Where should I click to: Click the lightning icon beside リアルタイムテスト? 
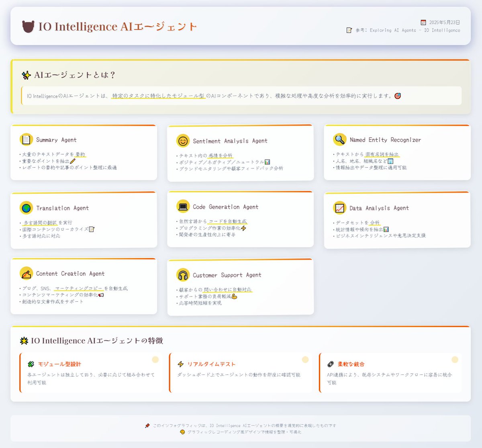180,364
